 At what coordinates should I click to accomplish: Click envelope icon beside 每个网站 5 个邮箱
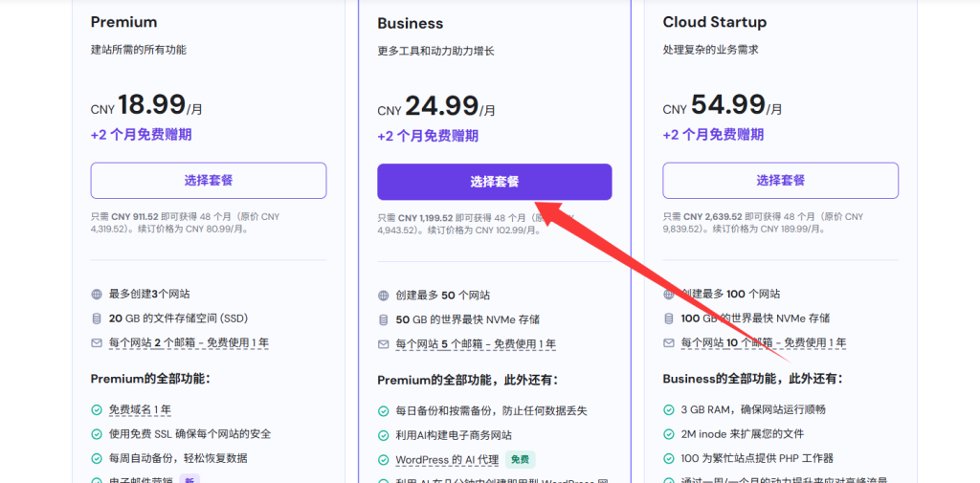384,343
